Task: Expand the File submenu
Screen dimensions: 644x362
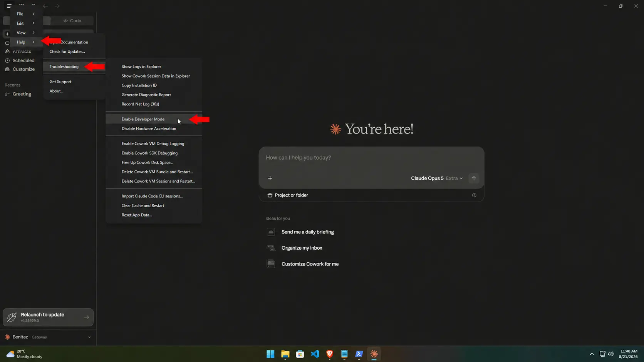Action: (x=26, y=14)
